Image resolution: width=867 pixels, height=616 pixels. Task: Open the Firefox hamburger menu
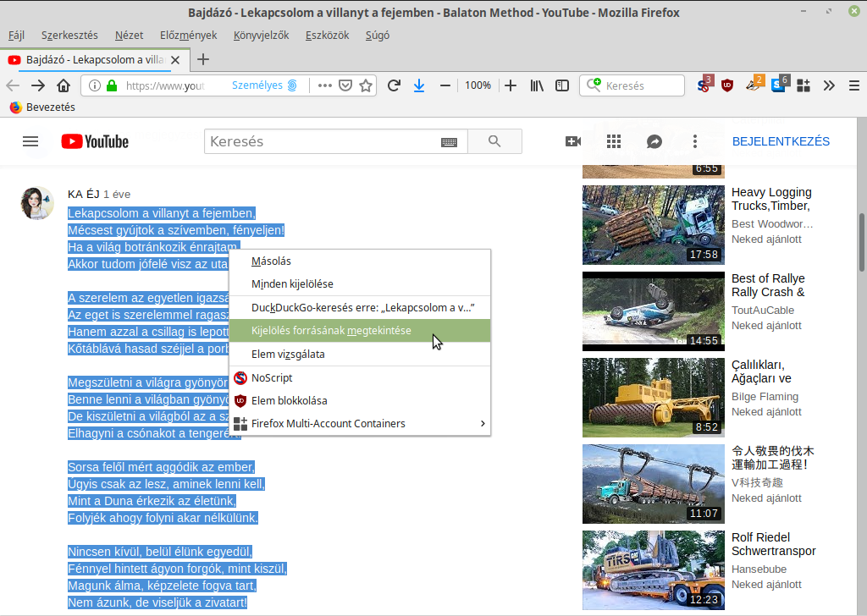coord(853,85)
